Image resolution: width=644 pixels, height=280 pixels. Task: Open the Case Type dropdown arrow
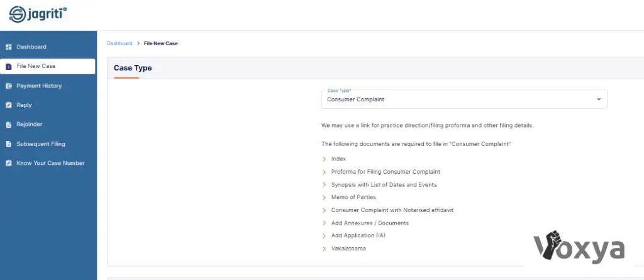tap(599, 99)
